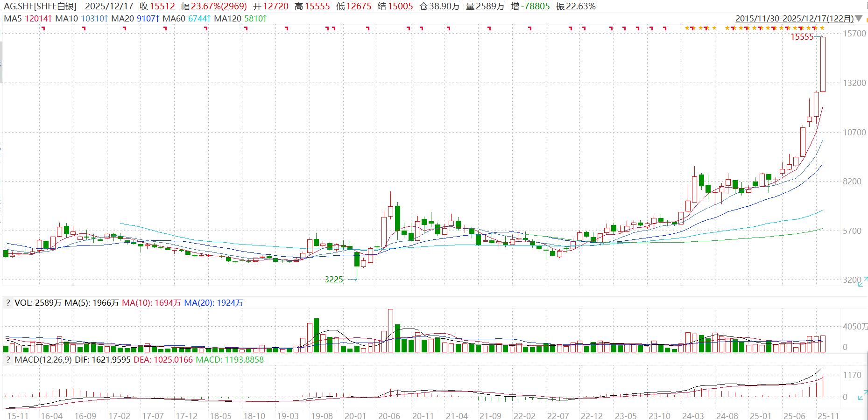Image resolution: width=868 pixels, height=420 pixels.
Task: Click the rightmost orange star marker
Action: pyautogui.click(x=822, y=28)
